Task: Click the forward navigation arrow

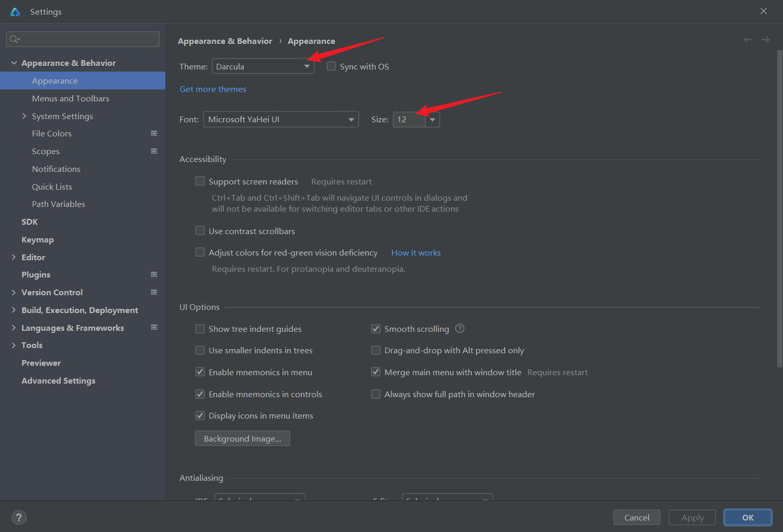Action: tap(765, 40)
